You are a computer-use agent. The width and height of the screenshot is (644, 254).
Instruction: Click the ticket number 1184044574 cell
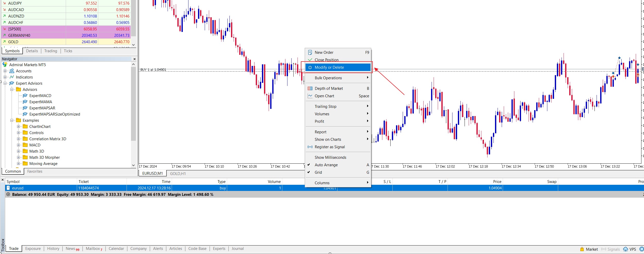[102, 188]
